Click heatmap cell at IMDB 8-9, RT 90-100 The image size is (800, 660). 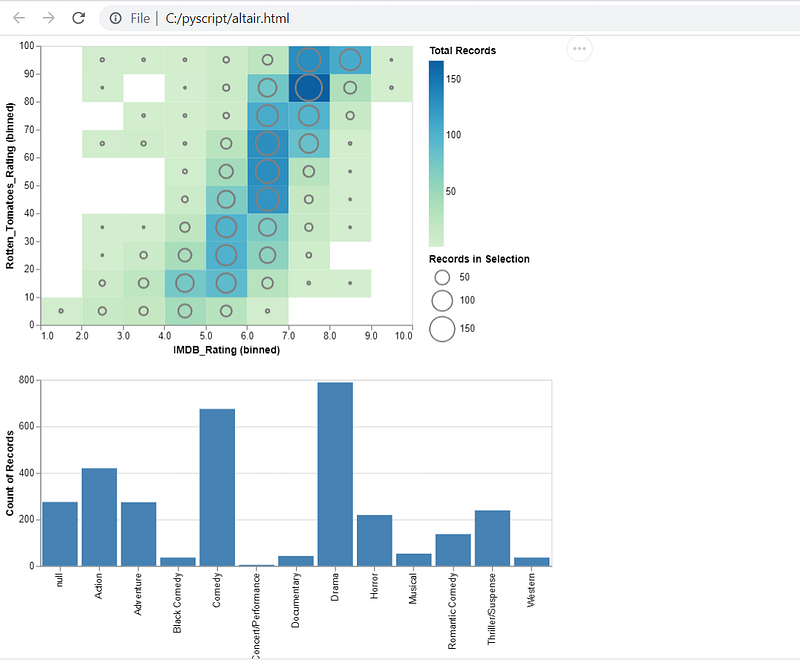click(x=350, y=60)
